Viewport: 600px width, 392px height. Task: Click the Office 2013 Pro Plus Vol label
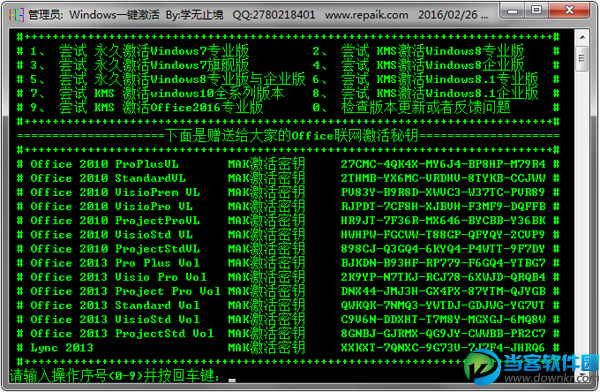tap(115, 263)
